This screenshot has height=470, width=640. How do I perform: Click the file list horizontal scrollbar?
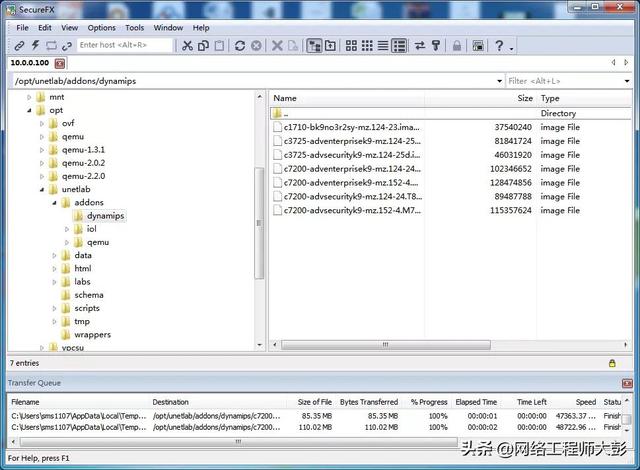pyautogui.click(x=386, y=345)
